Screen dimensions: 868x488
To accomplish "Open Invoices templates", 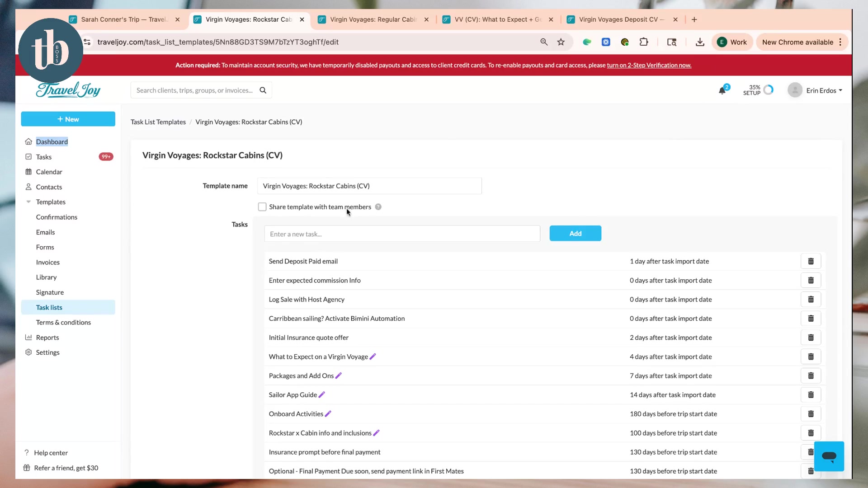I will 48,262.
